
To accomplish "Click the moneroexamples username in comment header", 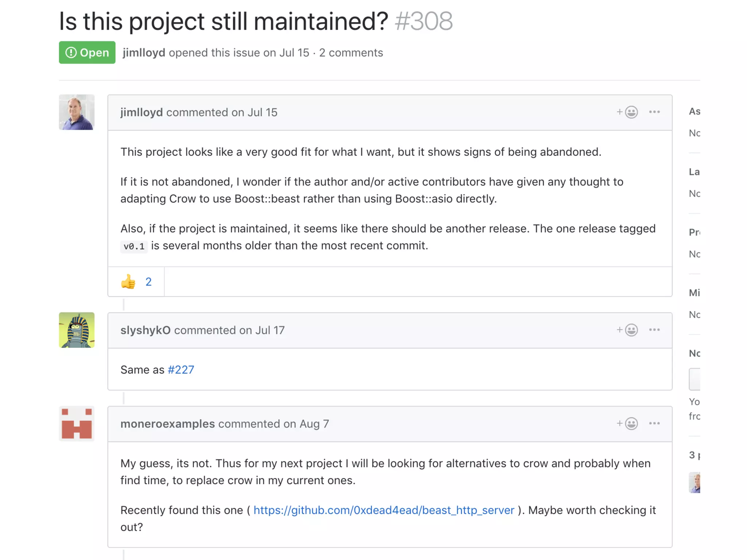I will [167, 424].
